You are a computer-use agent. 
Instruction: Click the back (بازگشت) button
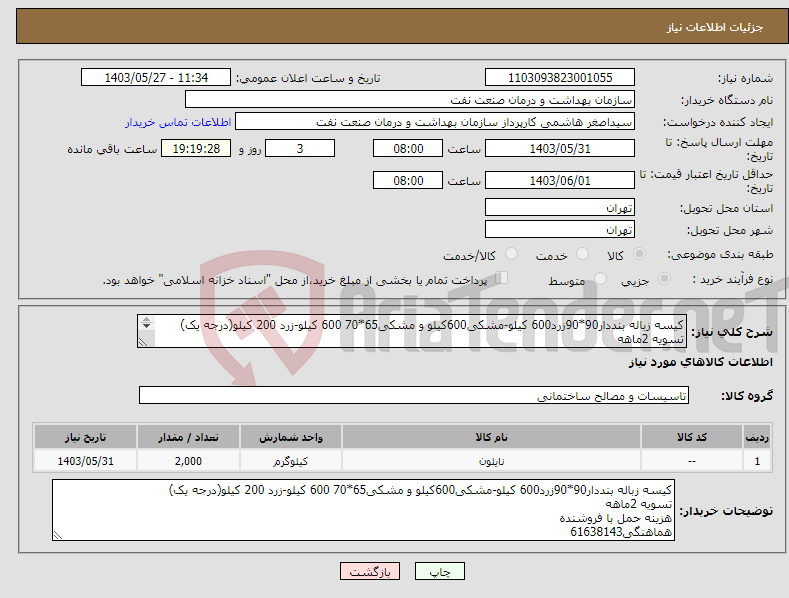pos(370,571)
